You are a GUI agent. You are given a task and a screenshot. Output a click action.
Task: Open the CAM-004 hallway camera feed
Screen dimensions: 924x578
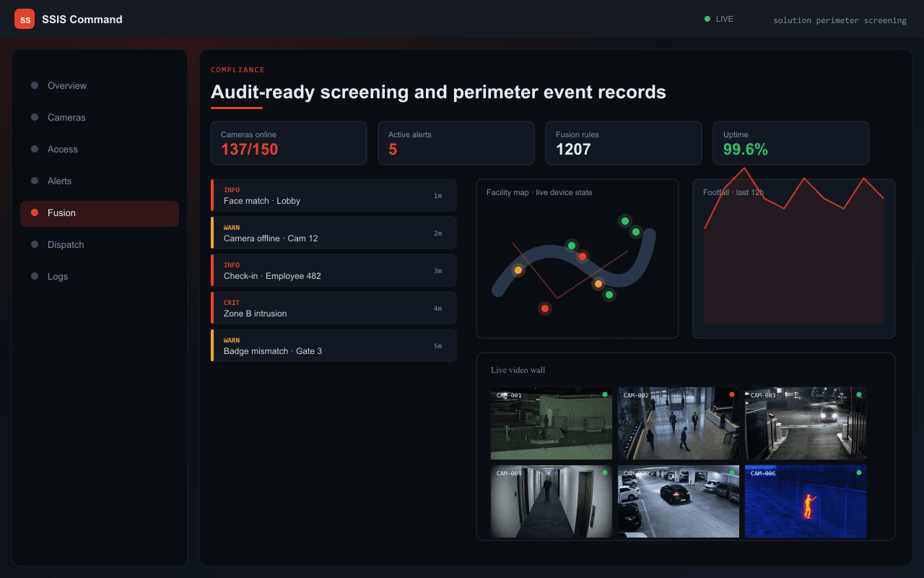tap(552, 501)
